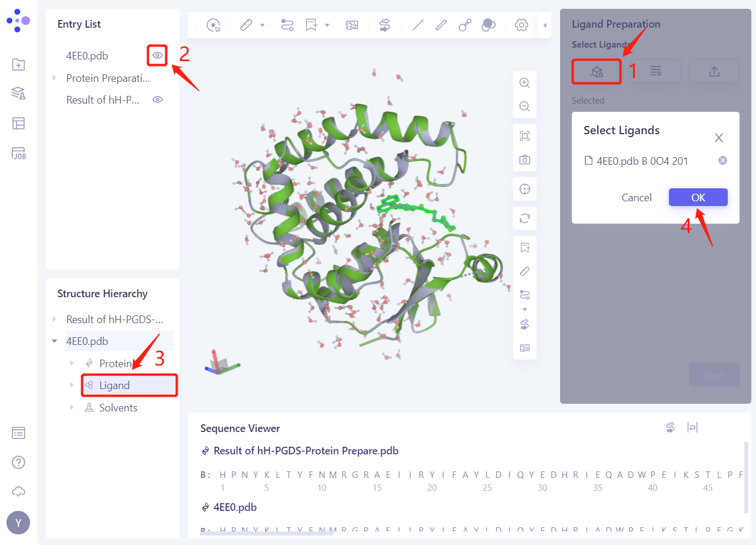Expand the Solvents node in hierarchy
756x545 pixels.
(x=72, y=408)
